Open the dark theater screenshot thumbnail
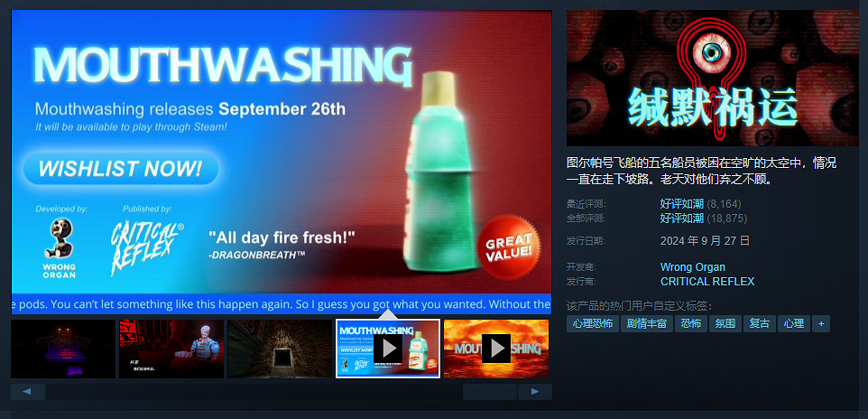The height and width of the screenshot is (419, 868). point(63,349)
